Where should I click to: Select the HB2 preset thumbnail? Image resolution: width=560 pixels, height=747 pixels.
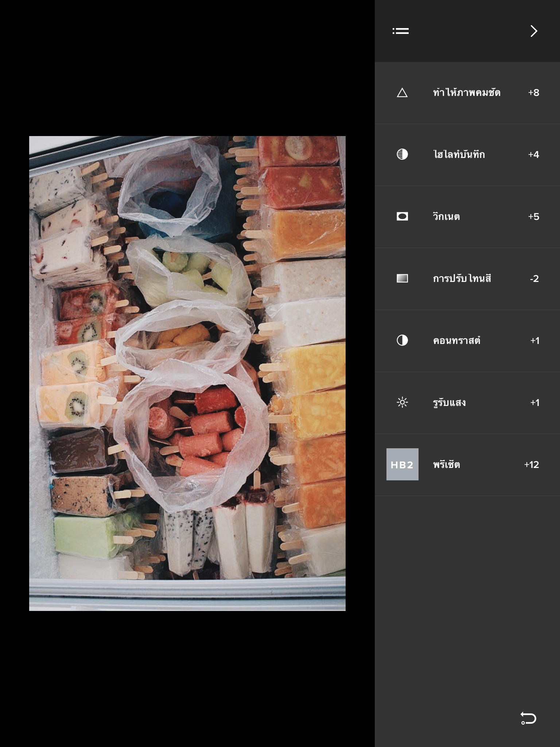coord(402,464)
